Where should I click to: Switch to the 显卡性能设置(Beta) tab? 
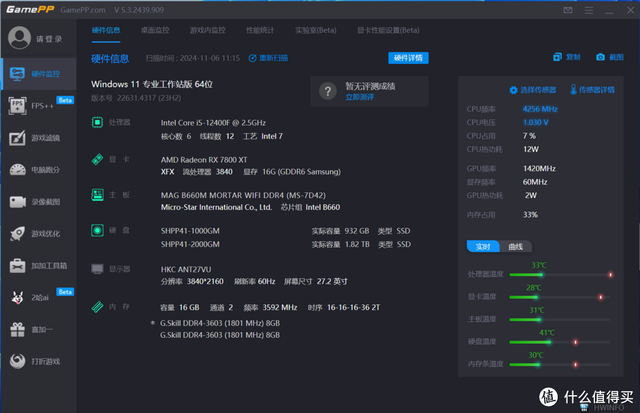388,30
